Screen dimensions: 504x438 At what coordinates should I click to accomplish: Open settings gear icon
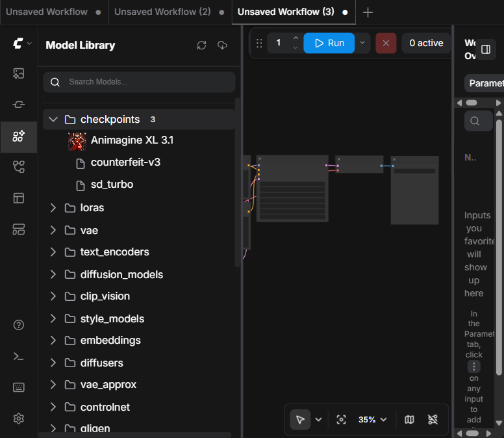(x=19, y=419)
